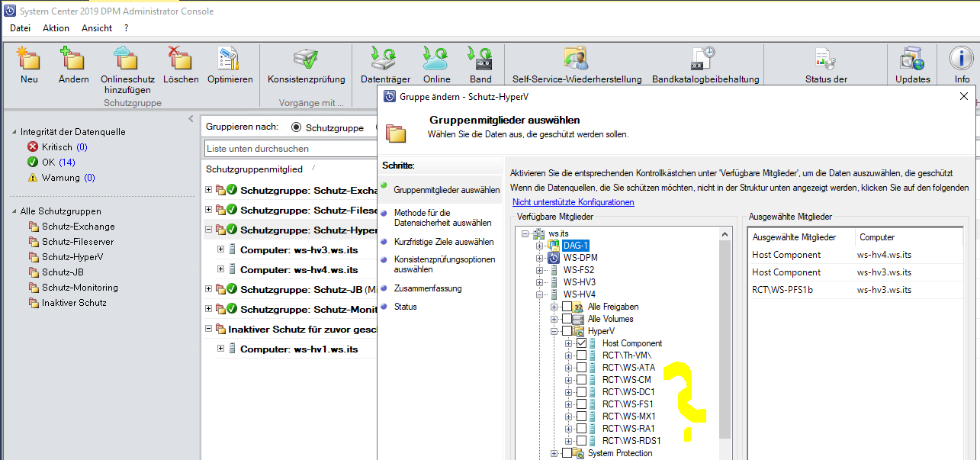Expand Schutzgruppe: Schutz-Fileserver row
Image resolution: width=980 pixels, height=460 pixels.
tap(210, 209)
